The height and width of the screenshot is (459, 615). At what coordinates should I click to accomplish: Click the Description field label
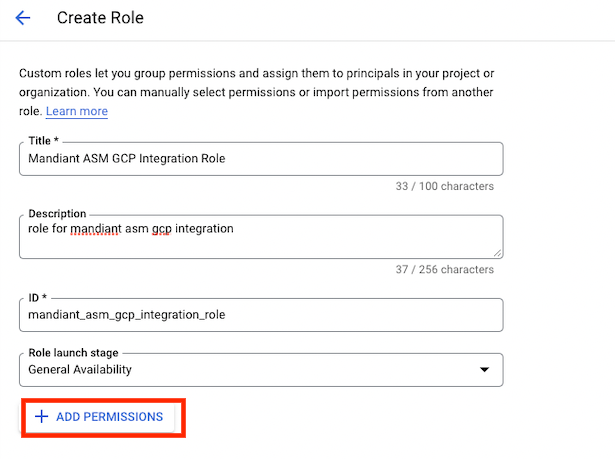pos(57,213)
